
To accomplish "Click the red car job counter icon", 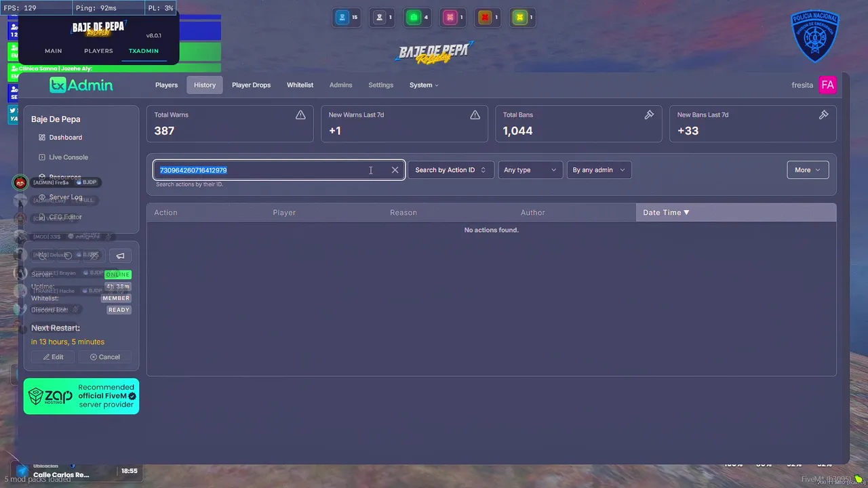I will point(484,18).
